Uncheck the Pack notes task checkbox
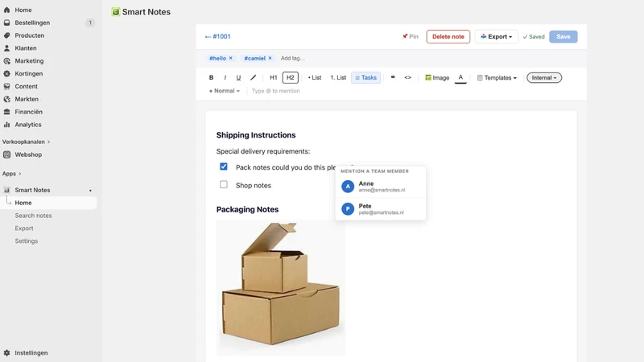This screenshot has width=644, height=362. tap(224, 167)
